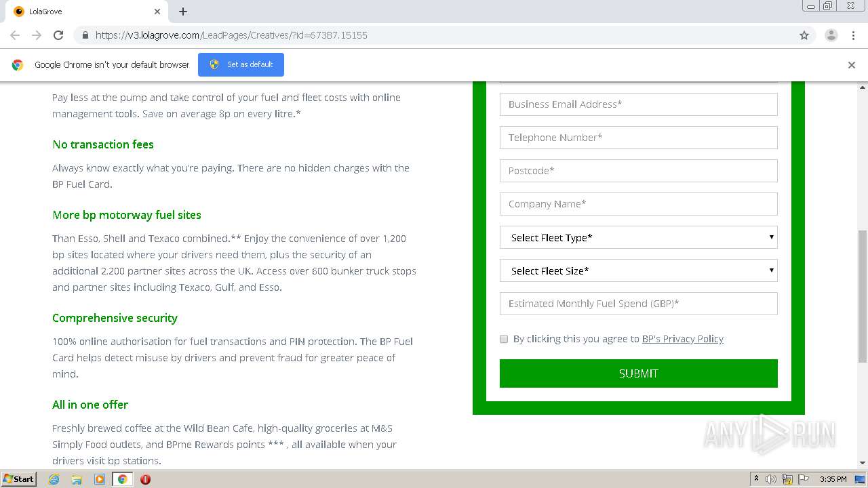Tick the privacy policy agreement checkbox

(x=504, y=339)
